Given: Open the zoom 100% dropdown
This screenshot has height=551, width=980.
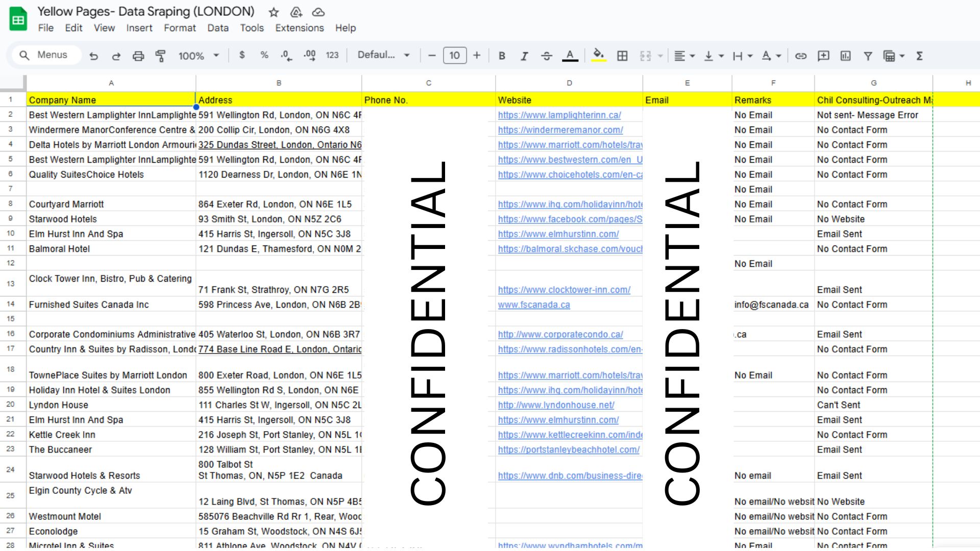Looking at the screenshot, I should click(x=199, y=56).
